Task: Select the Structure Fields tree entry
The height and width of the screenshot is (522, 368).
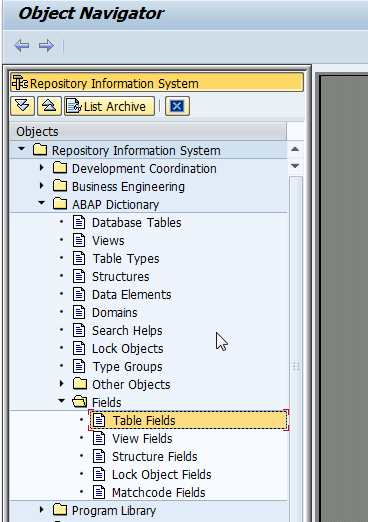Action: (155, 456)
